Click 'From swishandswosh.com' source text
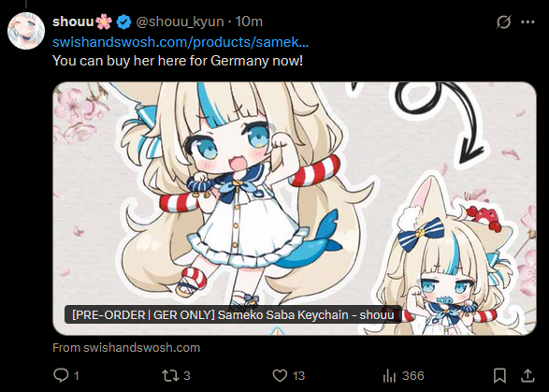Screen dimensions: 549x392 tap(126, 347)
